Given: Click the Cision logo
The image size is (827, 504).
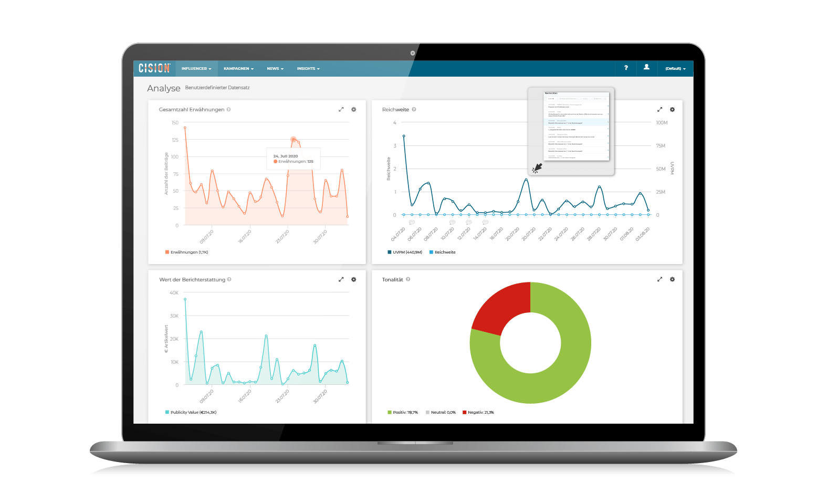Looking at the screenshot, I should click(x=154, y=68).
